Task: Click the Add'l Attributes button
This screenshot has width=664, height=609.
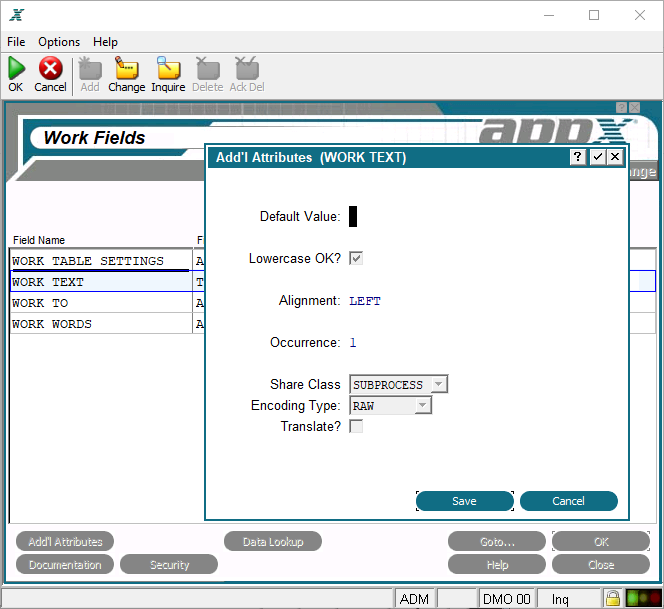Action: click(x=65, y=542)
